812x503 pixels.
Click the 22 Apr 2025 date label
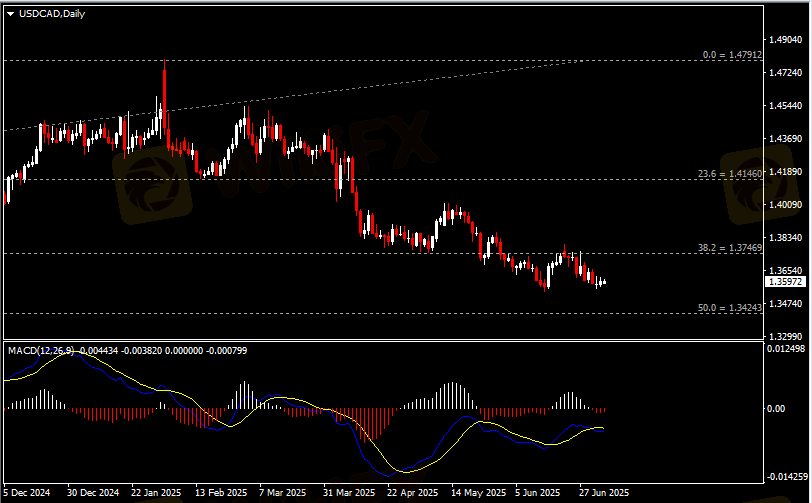coord(412,492)
